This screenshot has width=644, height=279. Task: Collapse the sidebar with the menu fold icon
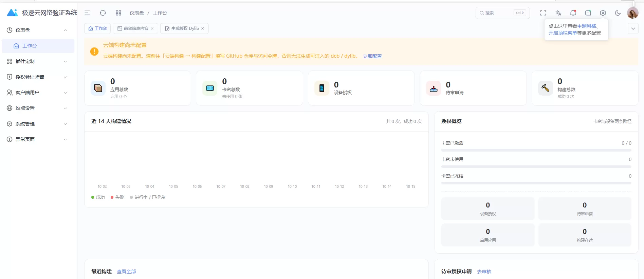(x=87, y=13)
